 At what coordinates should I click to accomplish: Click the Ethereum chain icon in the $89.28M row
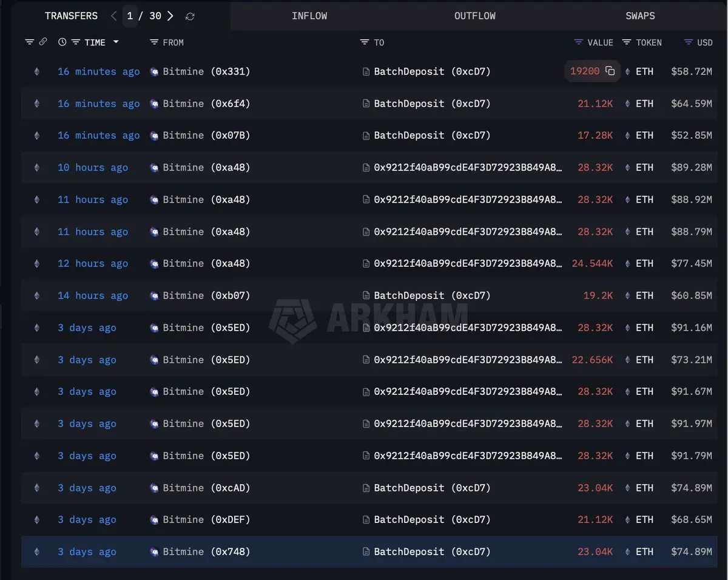[36, 167]
